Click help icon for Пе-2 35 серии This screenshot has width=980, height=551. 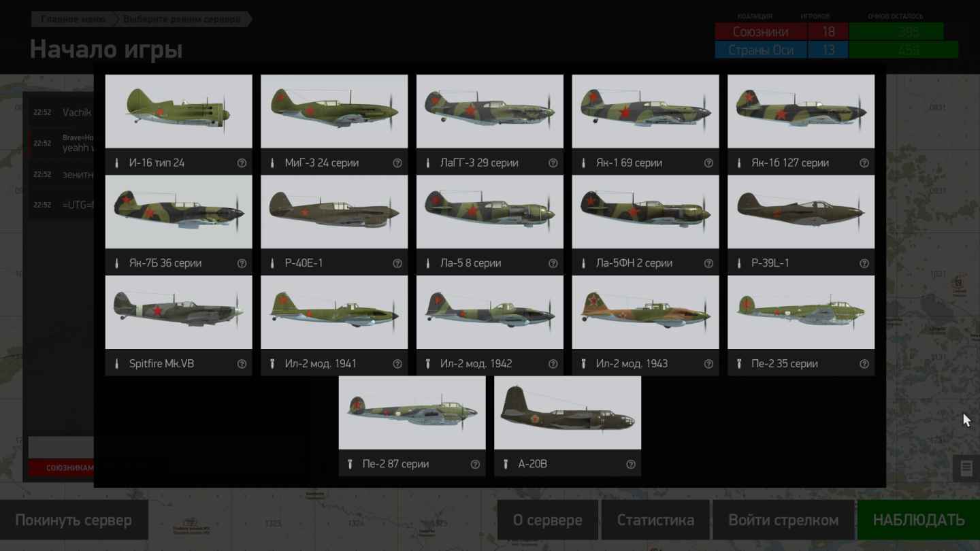[x=864, y=364]
